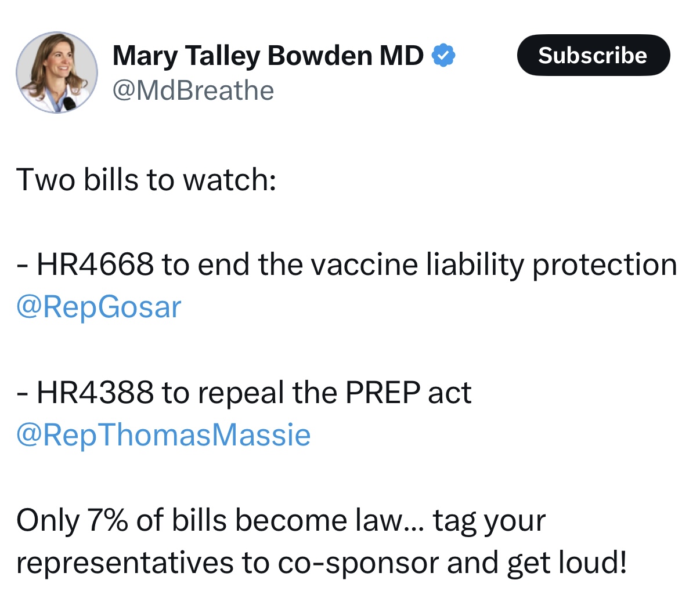Click the bill number HR4668
Image resolution: width=700 pixels, height=609 pixels.
95,264
